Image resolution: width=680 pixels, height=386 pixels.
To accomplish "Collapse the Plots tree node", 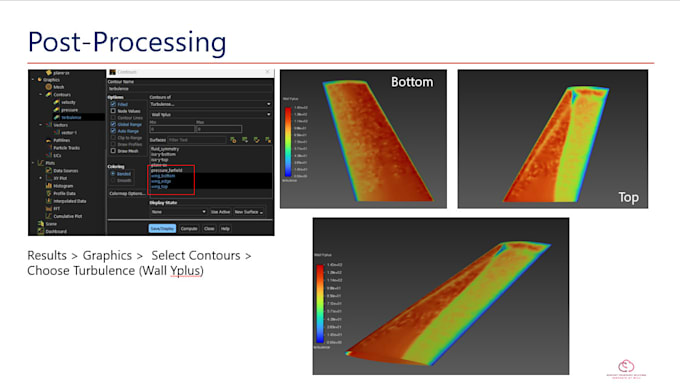I will (33, 163).
